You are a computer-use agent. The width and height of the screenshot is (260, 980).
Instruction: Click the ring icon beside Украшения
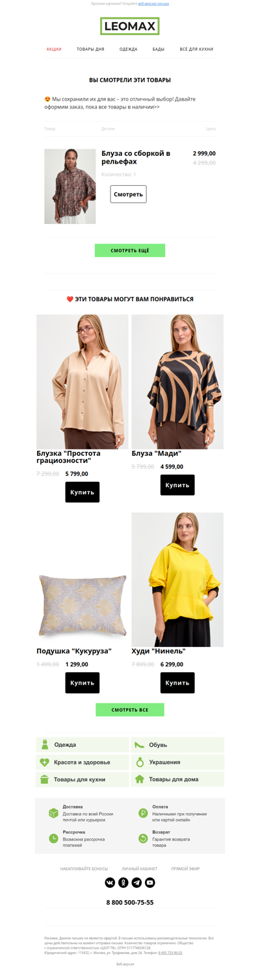click(x=140, y=762)
